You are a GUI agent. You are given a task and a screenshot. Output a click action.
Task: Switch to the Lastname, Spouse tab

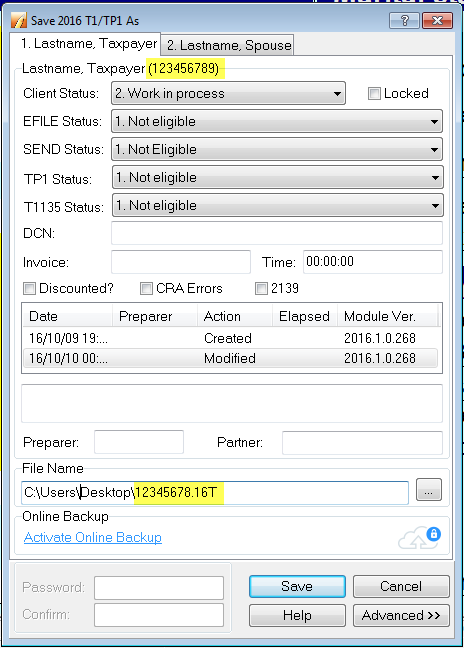point(229,45)
